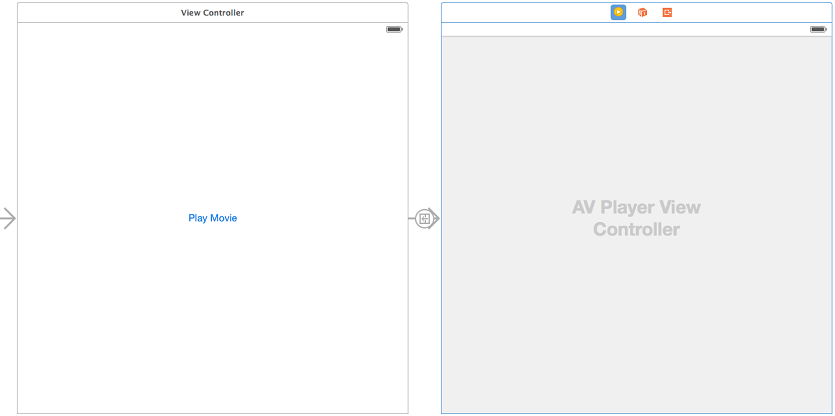This screenshot has height=416, width=835.
Task: Click the 'AV Player View Controller' placeholder text
Action: tap(636, 218)
